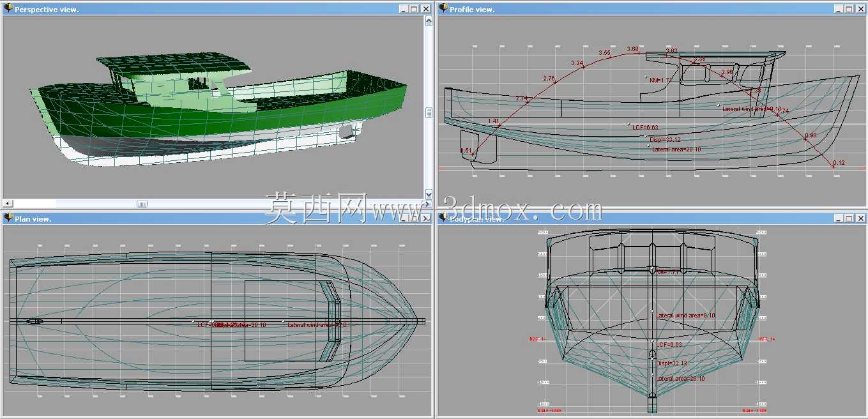Viewport: 868px width, 419px height.
Task: Click 'Lateral wind area=9.10' in Bodyplan view
Action: [x=685, y=316]
